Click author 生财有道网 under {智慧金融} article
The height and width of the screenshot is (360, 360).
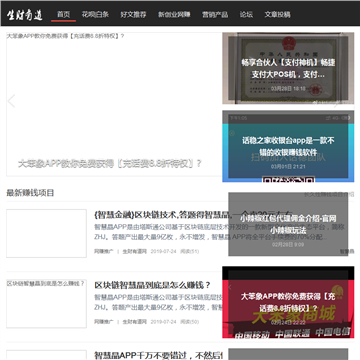(x=135, y=251)
